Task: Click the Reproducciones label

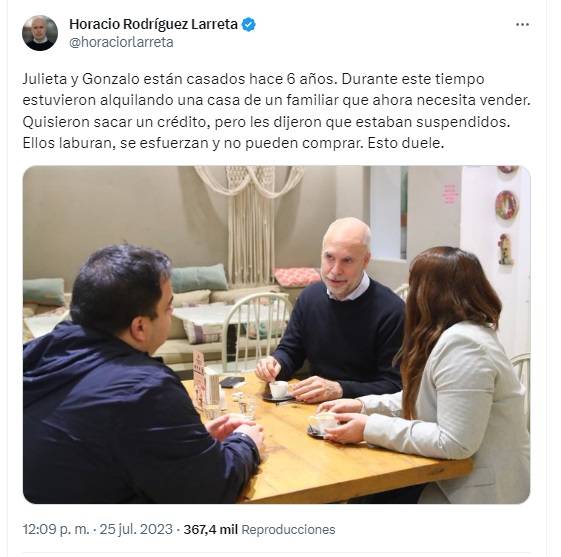Action: (288, 529)
